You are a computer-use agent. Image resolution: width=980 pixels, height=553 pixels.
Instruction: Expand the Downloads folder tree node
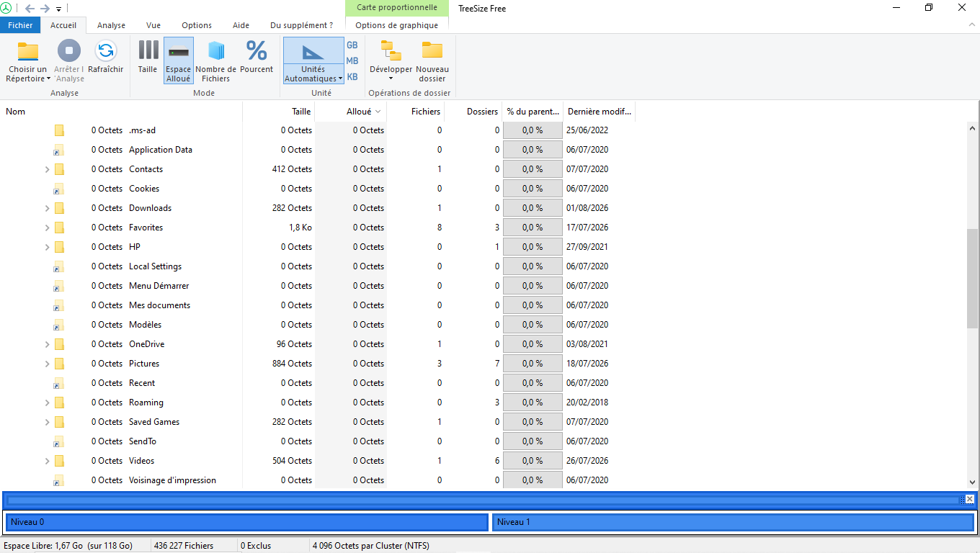[x=48, y=208]
